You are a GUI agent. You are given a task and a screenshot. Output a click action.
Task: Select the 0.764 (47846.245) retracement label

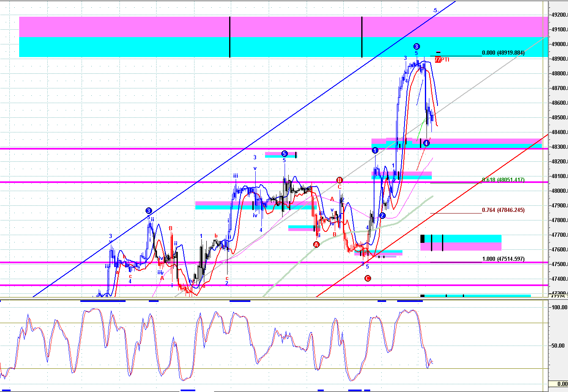pos(503,210)
